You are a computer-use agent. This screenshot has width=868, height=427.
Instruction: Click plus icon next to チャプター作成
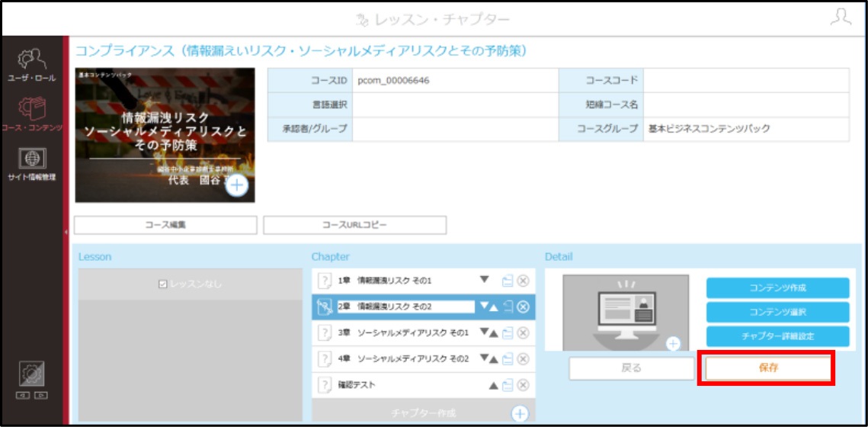(520, 413)
